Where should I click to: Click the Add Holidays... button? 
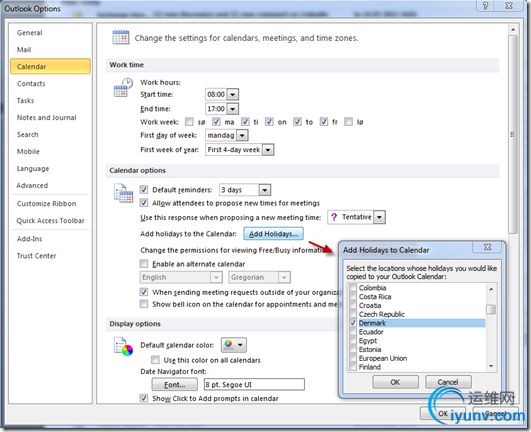pyautogui.click(x=273, y=234)
